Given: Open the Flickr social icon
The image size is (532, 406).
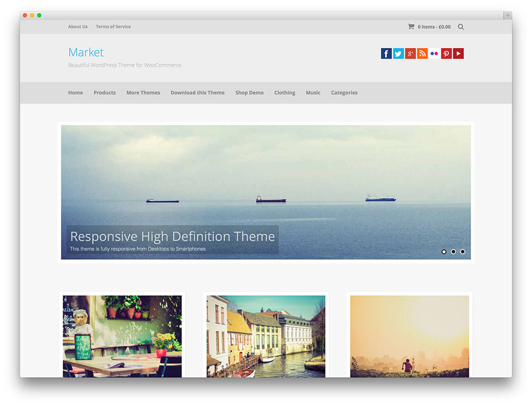Looking at the screenshot, I should click(x=434, y=53).
